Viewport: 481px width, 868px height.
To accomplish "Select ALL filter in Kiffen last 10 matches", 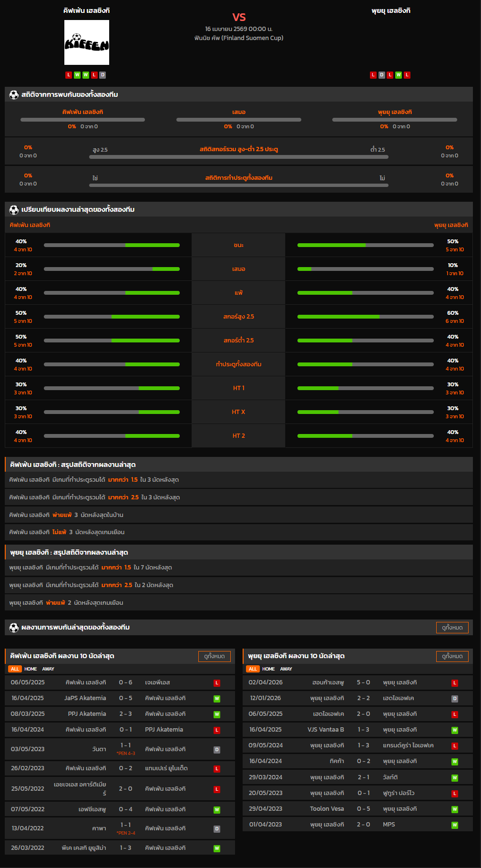I will (15, 669).
